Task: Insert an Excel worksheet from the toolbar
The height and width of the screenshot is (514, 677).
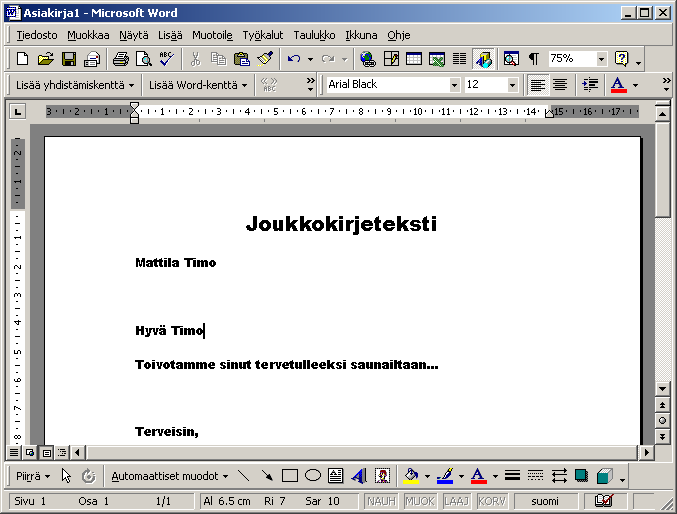Action: (x=437, y=59)
